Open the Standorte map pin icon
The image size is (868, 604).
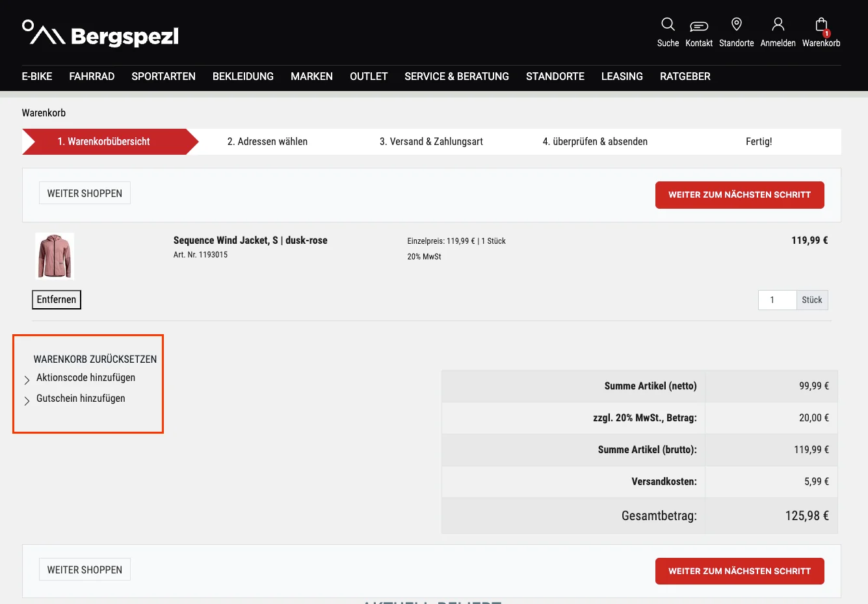(x=737, y=25)
